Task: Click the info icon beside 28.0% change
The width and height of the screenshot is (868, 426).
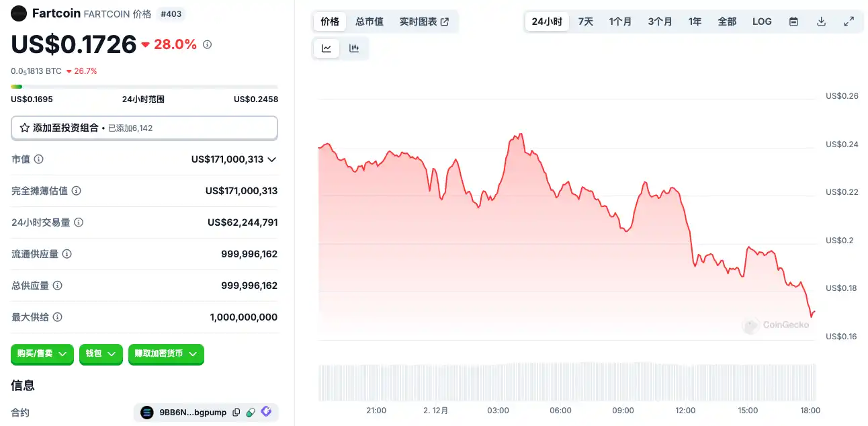Action: [207, 45]
